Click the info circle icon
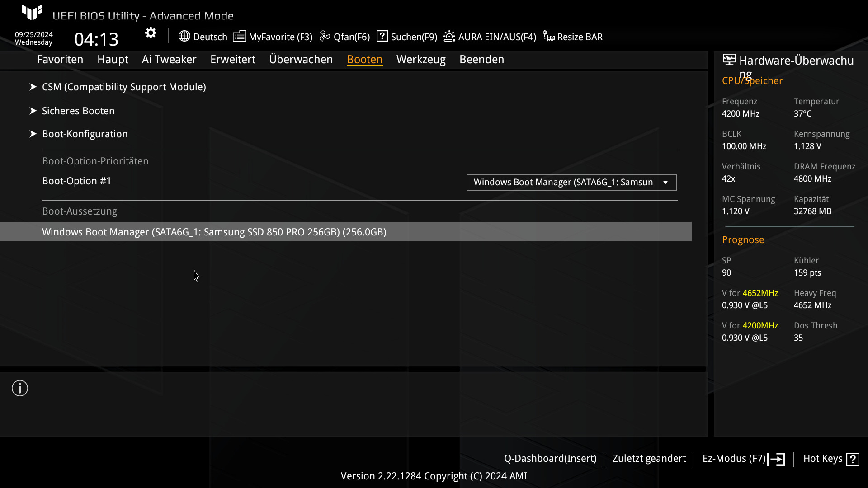The image size is (868, 488). (x=20, y=388)
